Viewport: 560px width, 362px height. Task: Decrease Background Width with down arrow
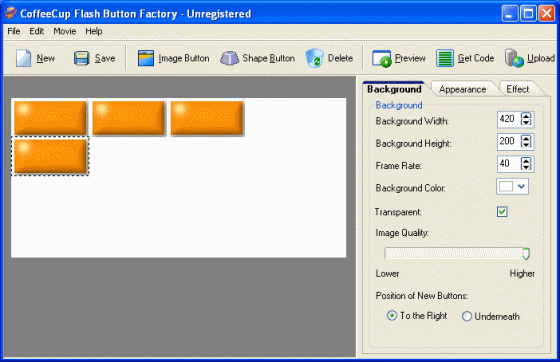526,122
